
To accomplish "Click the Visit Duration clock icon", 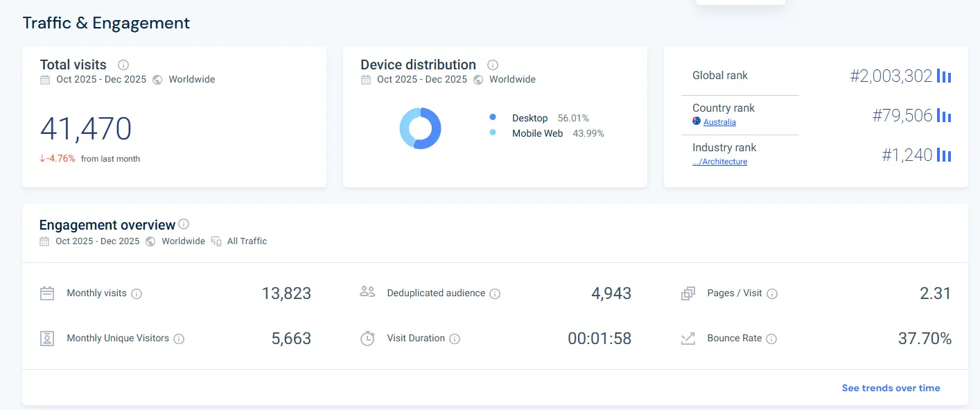I will 367,338.
